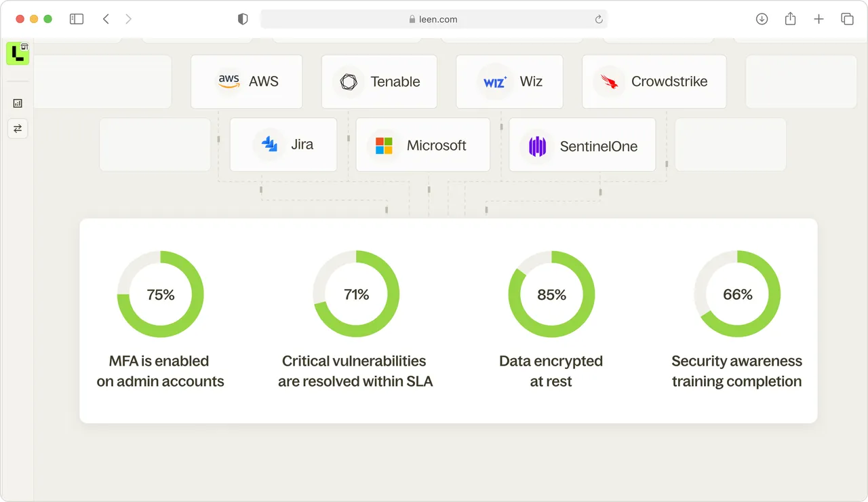Click the Wiz logo icon
The width and height of the screenshot is (868, 502).
494,83
